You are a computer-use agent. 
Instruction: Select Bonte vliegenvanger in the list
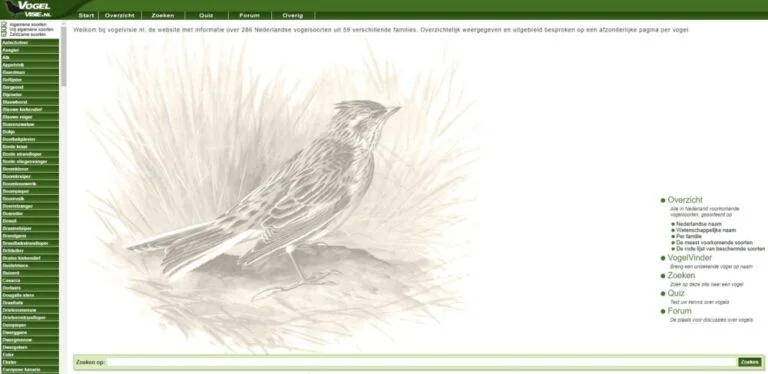(x=29, y=162)
